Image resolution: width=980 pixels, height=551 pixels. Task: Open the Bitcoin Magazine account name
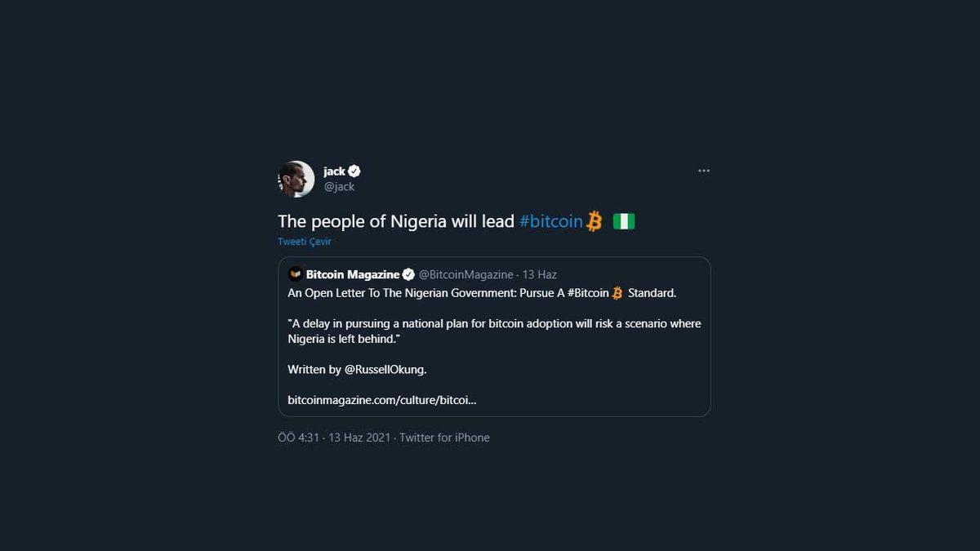point(353,274)
